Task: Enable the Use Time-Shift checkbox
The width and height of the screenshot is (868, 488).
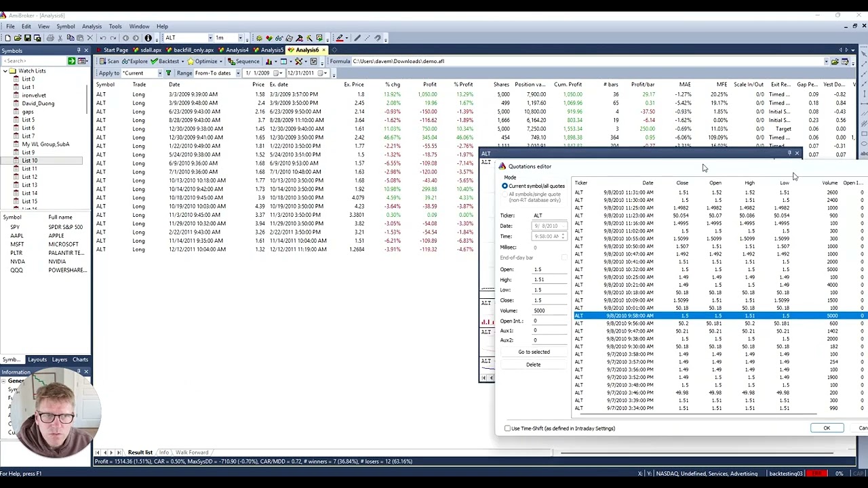Action: pyautogui.click(x=507, y=428)
